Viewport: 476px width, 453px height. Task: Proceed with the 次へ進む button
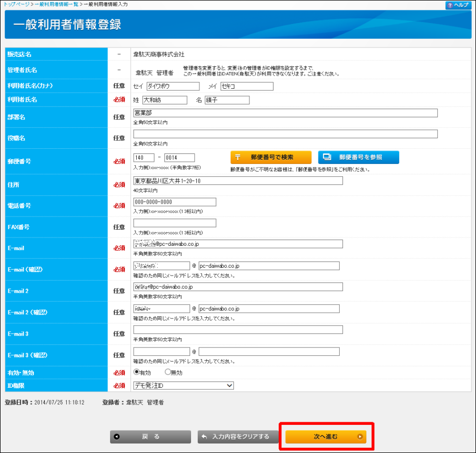click(326, 436)
